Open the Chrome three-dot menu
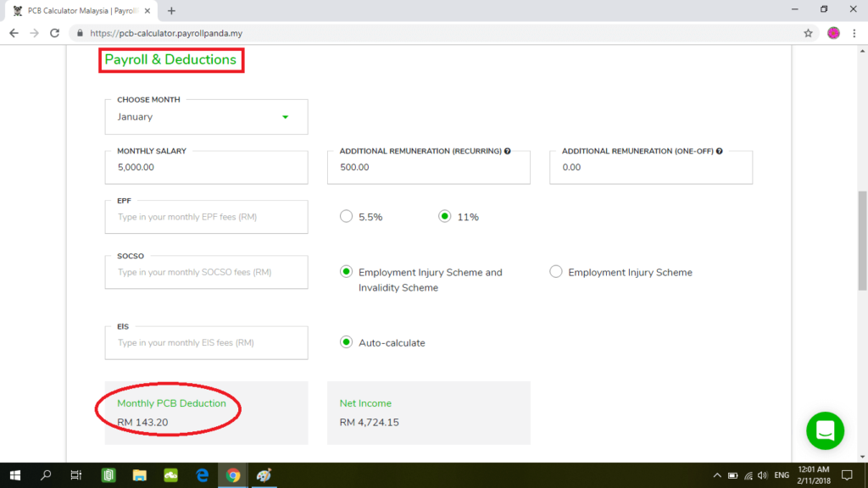The height and width of the screenshot is (488, 868). click(854, 33)
